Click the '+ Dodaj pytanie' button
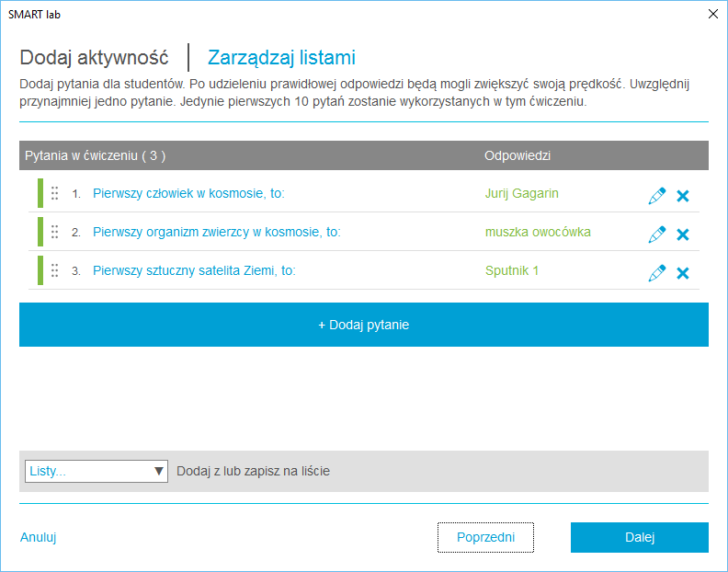The image size is (728, 572). (x=363, y=325)
